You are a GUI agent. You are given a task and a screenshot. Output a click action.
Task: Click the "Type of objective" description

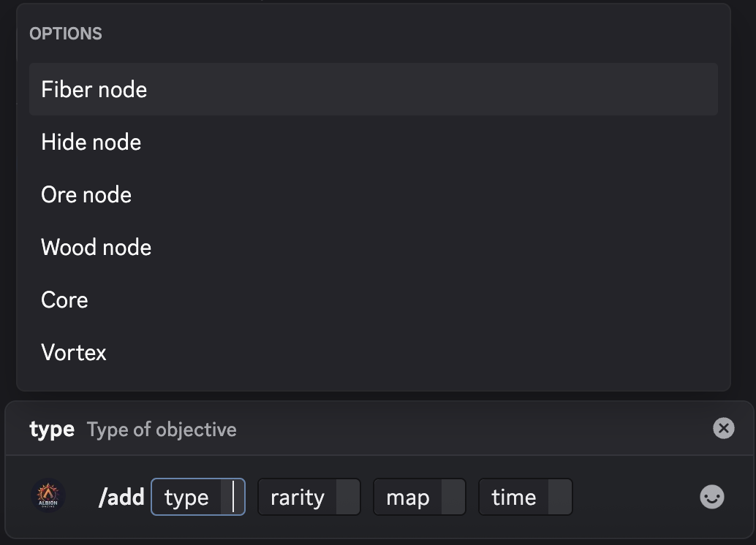(162, 430)
